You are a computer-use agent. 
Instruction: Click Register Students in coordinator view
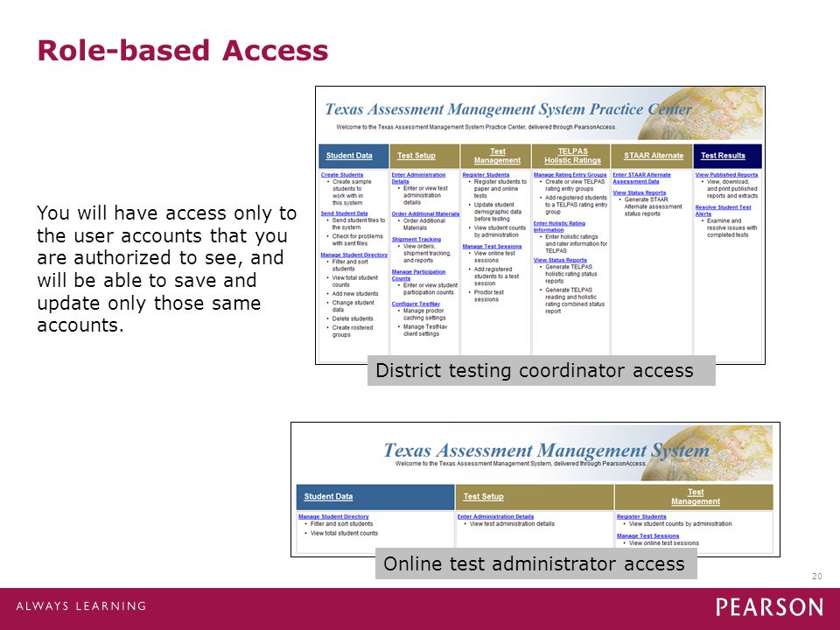pos(486,175)
